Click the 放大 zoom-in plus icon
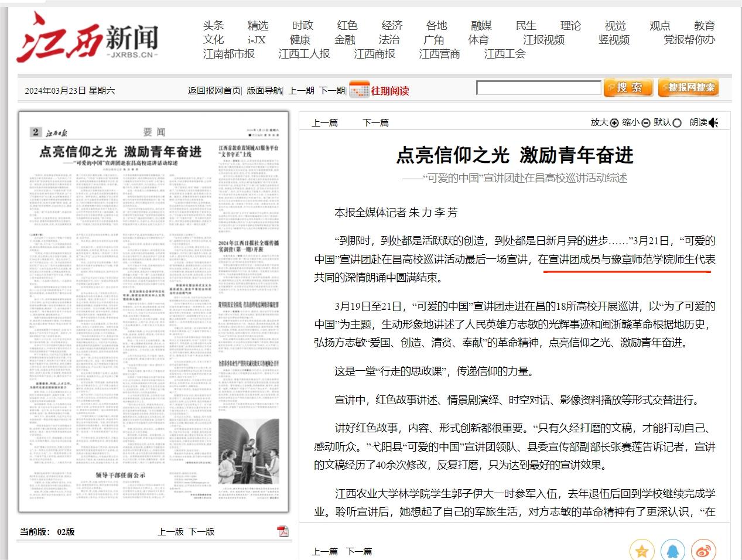 click(614, 122)
